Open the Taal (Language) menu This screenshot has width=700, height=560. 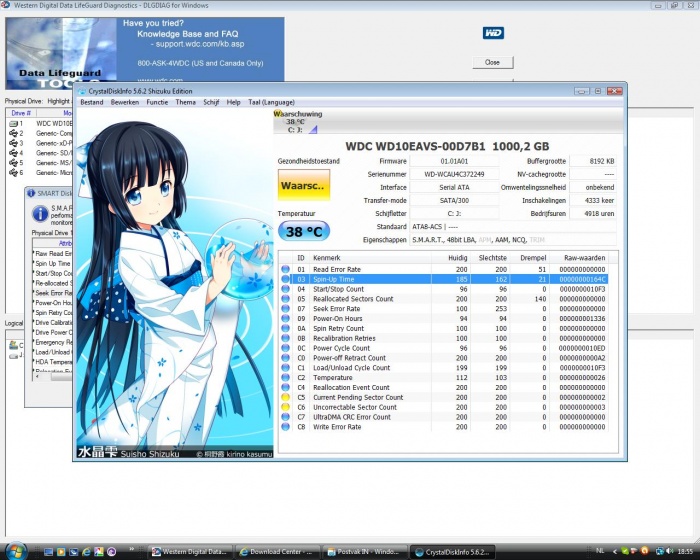pyautogui.click(x=271, y=102)
